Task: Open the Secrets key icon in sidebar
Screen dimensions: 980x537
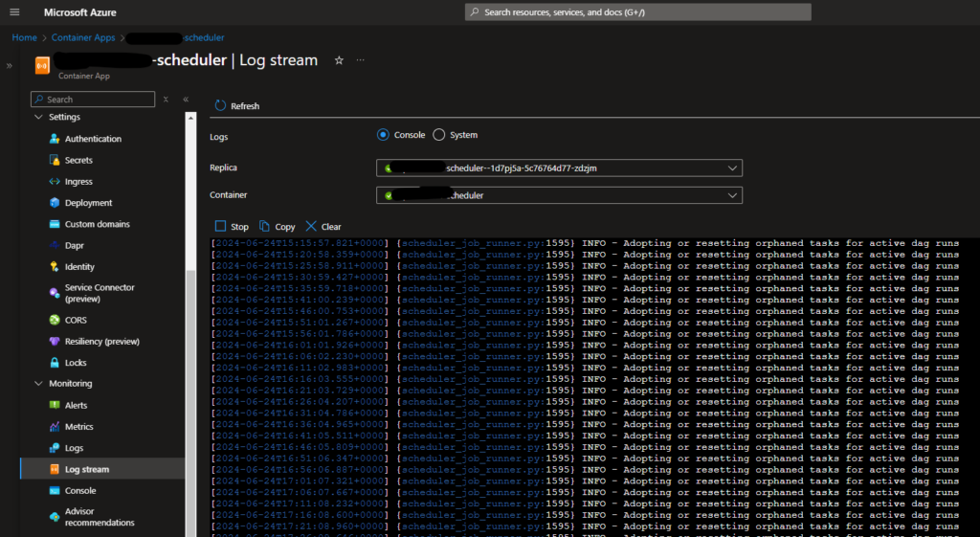Action: (56, 161)
